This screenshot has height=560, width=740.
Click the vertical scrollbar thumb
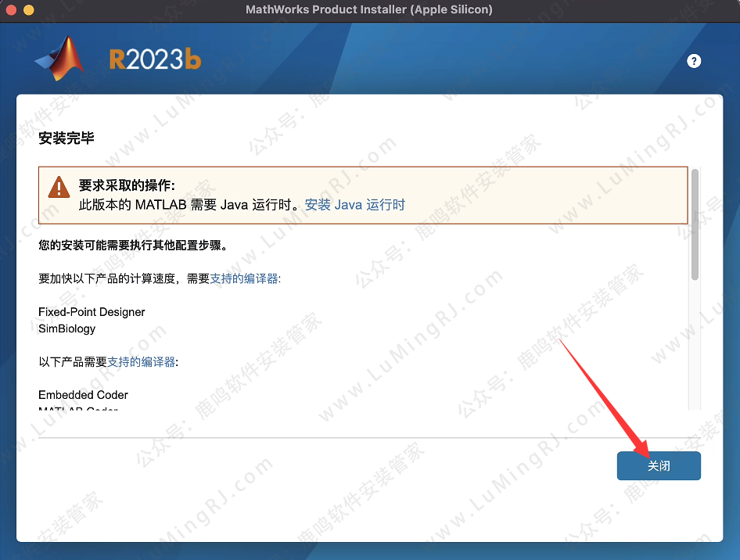click(x=695, y=223)
